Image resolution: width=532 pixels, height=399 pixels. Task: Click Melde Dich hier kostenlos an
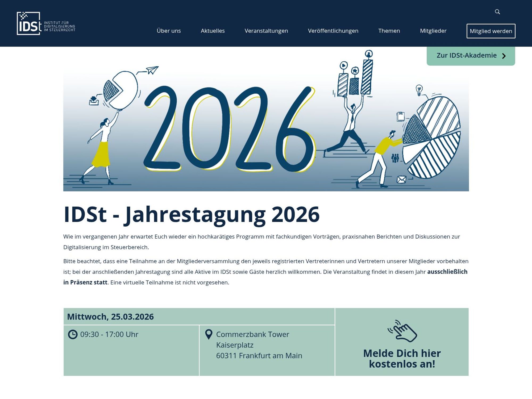pos(402,359)
